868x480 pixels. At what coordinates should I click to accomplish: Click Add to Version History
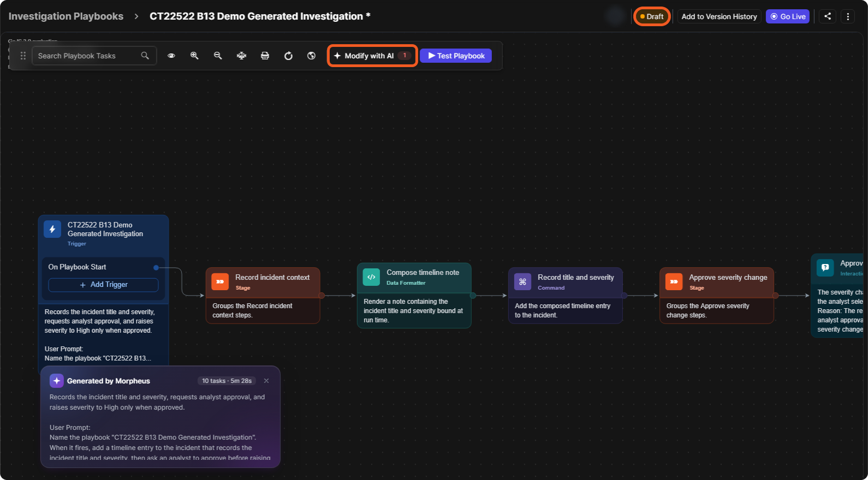[x=719, y=16]
